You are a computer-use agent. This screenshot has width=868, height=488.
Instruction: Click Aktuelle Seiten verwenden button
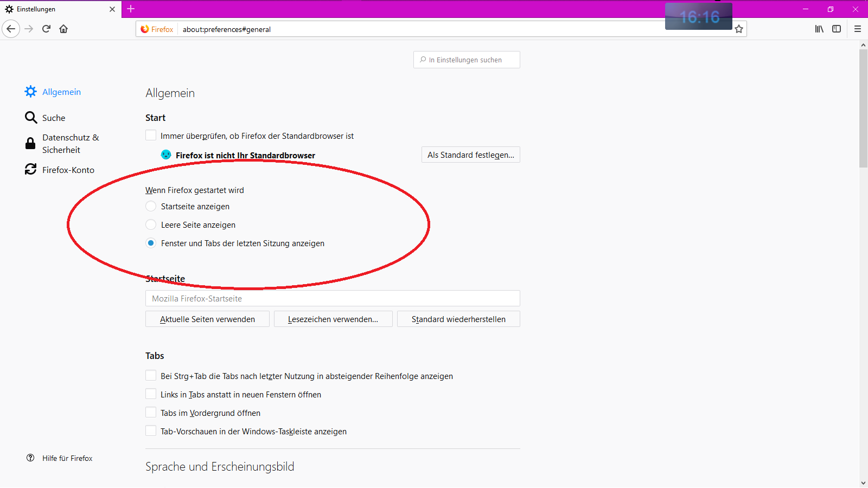pyautogui.click(x=207, y=319)
